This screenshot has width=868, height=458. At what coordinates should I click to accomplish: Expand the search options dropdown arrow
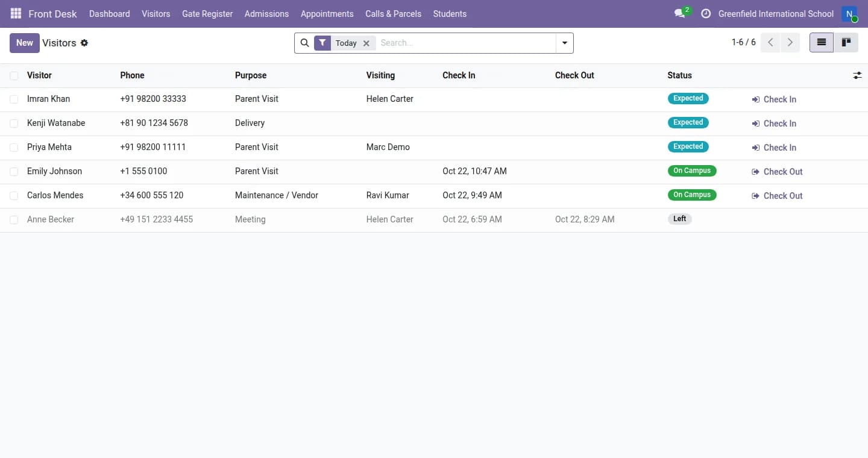565,43
